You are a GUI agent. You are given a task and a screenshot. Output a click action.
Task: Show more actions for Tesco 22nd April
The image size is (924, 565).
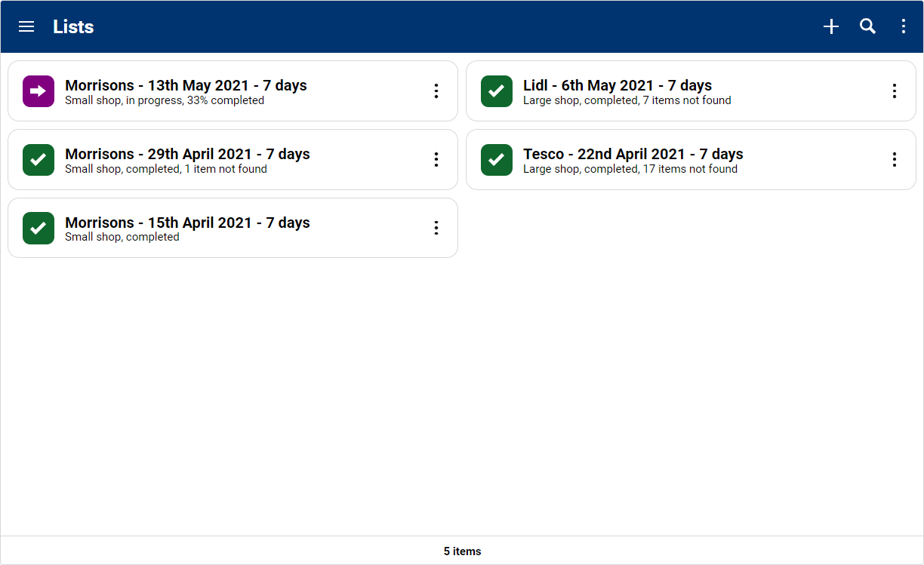tap(895, 160)
